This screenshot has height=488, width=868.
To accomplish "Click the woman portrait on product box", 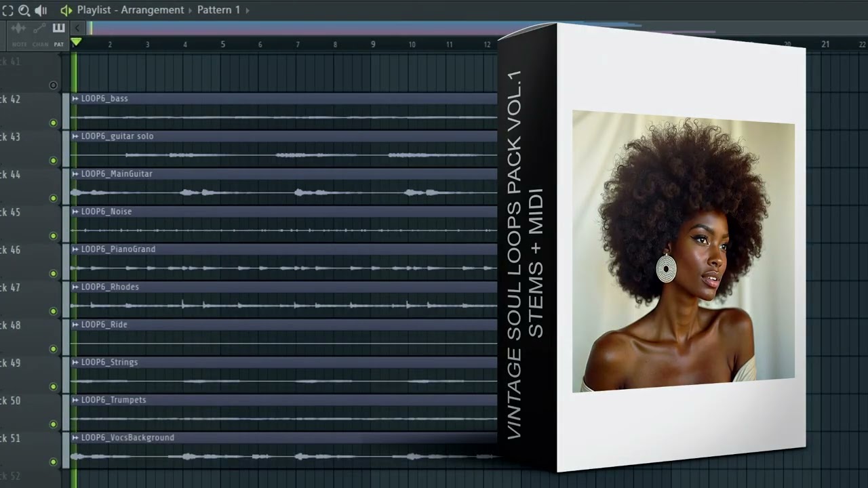I will click(683, 251).
